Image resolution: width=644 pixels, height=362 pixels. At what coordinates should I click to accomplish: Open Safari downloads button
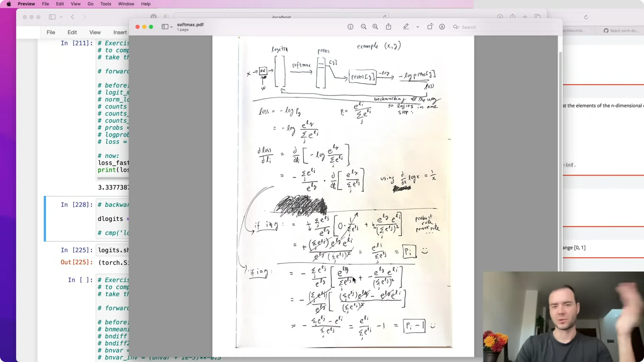500,17
